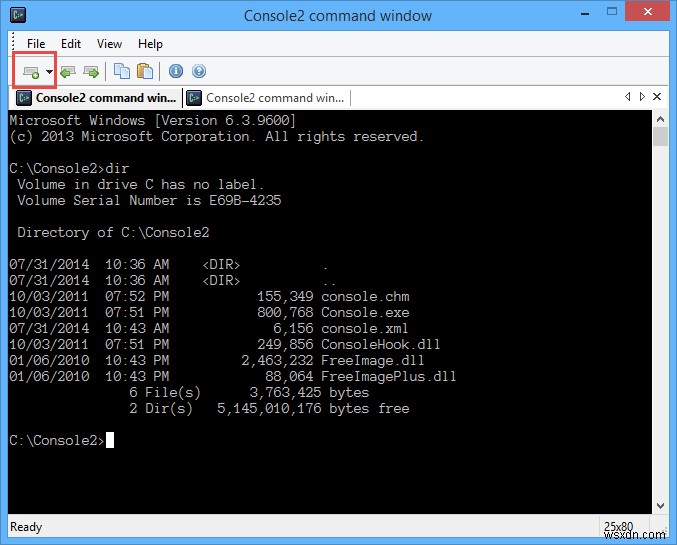Open the New Tab dropdown arrow

click(50, 72)
